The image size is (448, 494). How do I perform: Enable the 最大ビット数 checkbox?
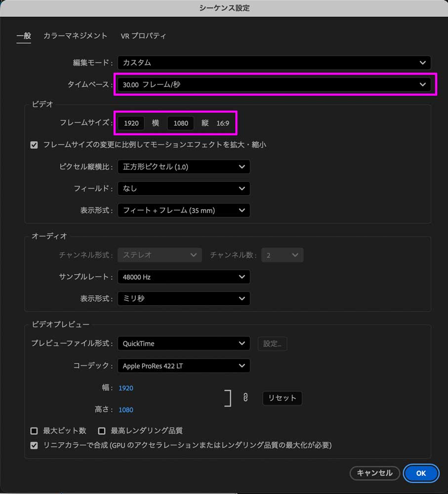(34, 431)
